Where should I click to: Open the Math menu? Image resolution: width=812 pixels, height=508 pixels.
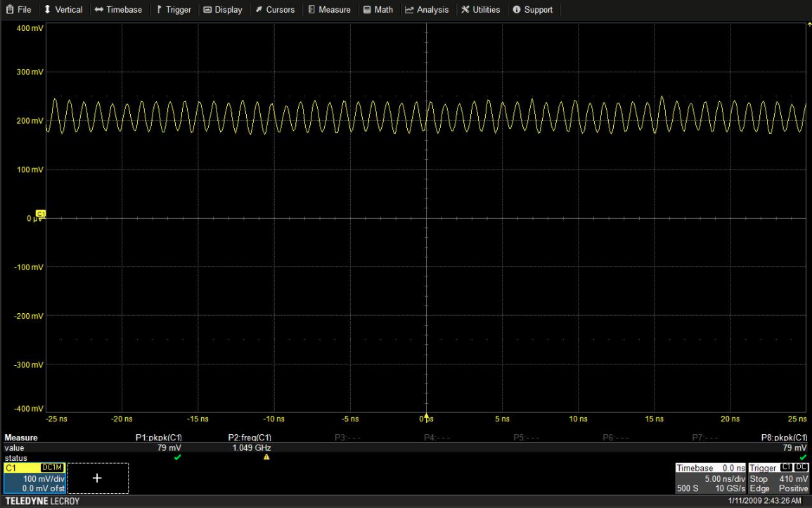click(378, 9)
